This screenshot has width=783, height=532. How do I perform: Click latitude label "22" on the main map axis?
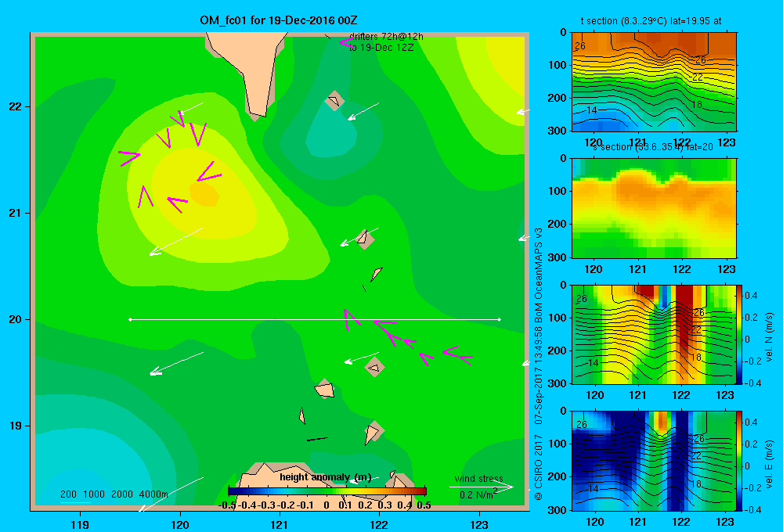[x=15, y=106]
